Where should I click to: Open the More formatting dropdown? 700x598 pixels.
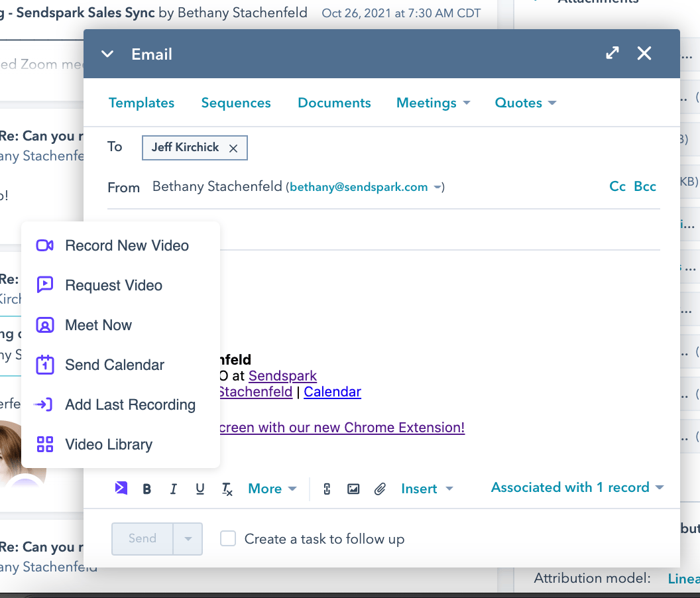point(272,489)
